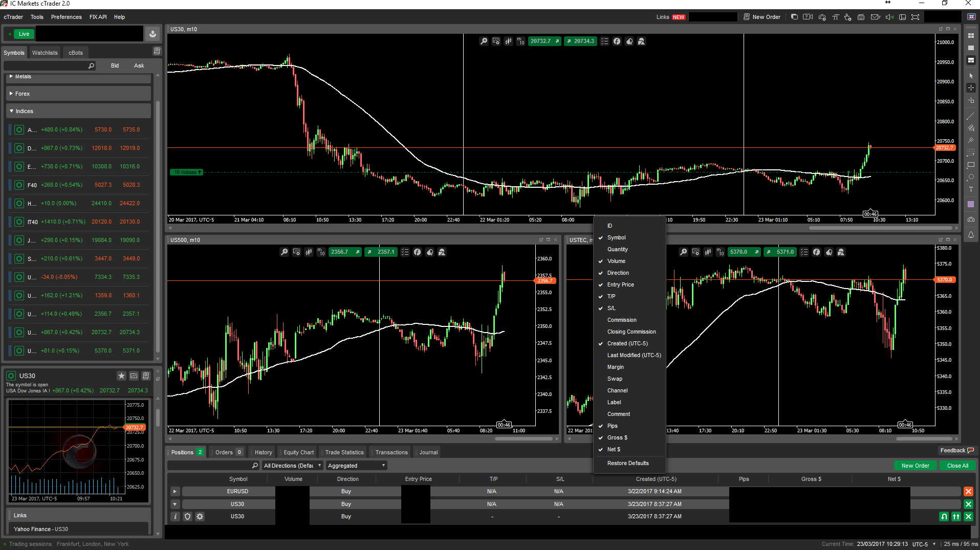The width and height of the screenshot is (980, 550).
Task: Open the All Directions filter dropdown
Action: coord(292,466)
